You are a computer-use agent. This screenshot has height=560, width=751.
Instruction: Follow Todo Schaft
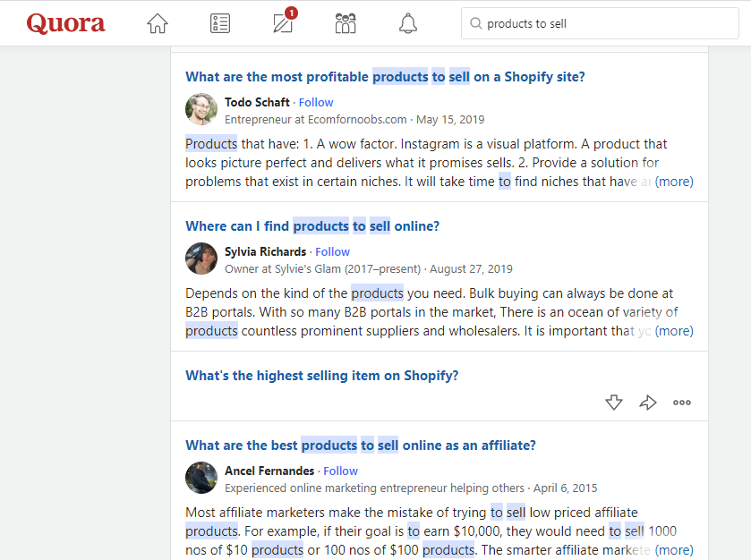click(316, 102)
